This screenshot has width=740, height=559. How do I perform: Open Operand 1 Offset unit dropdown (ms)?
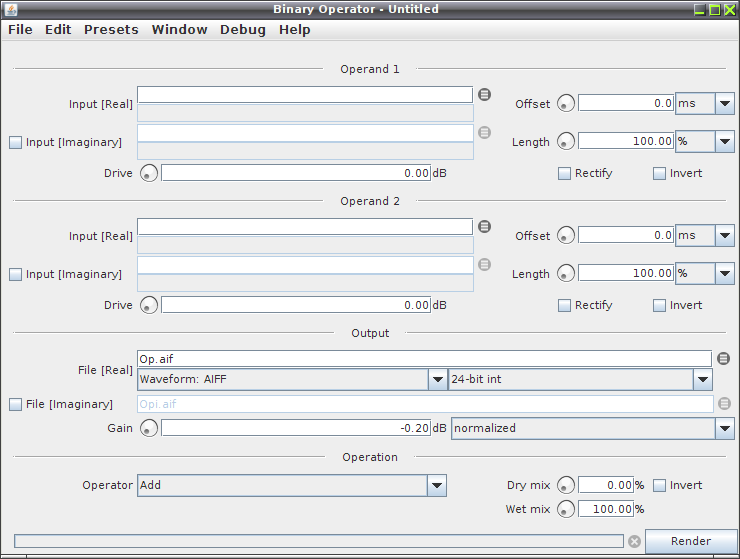[705, 103]
